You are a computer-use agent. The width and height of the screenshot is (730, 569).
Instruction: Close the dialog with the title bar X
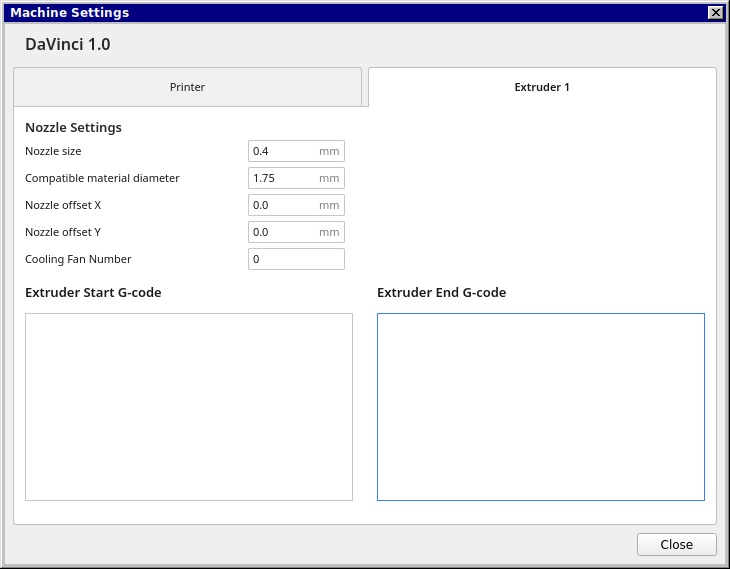coord(715,13)
